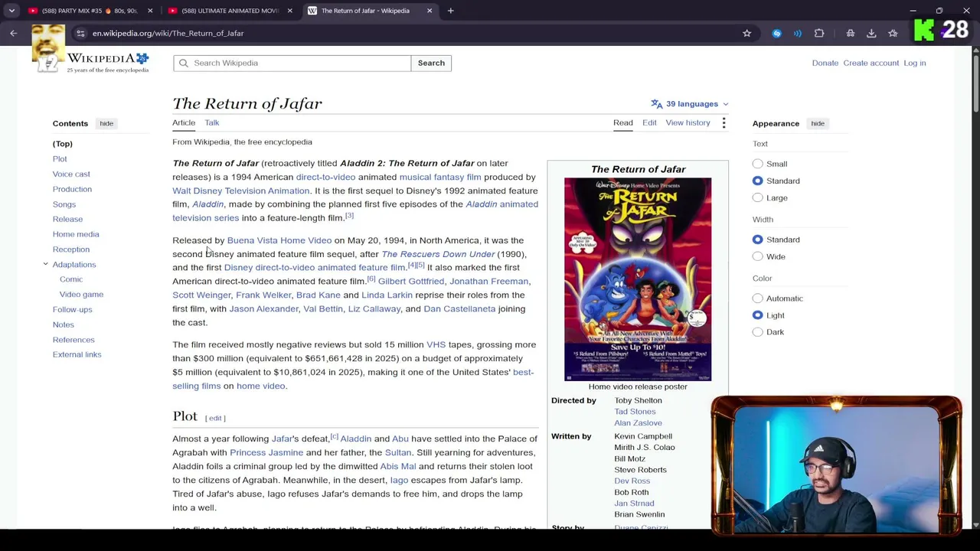980x551 pixels.
Task: Jump to Home media in Contents
Action: (x=76, y=234)
